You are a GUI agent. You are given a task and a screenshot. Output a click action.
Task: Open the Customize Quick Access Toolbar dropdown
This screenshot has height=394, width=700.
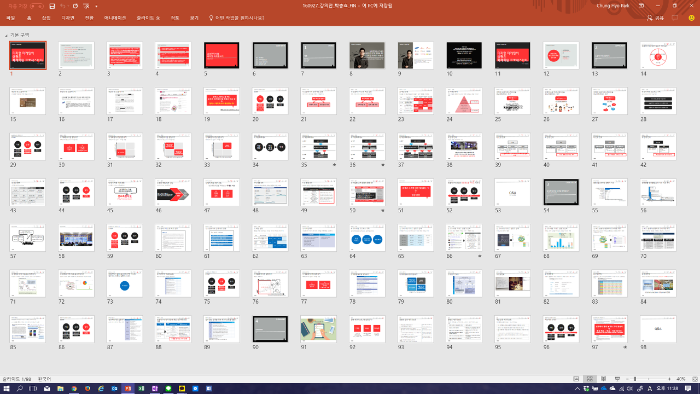(96, 6)
